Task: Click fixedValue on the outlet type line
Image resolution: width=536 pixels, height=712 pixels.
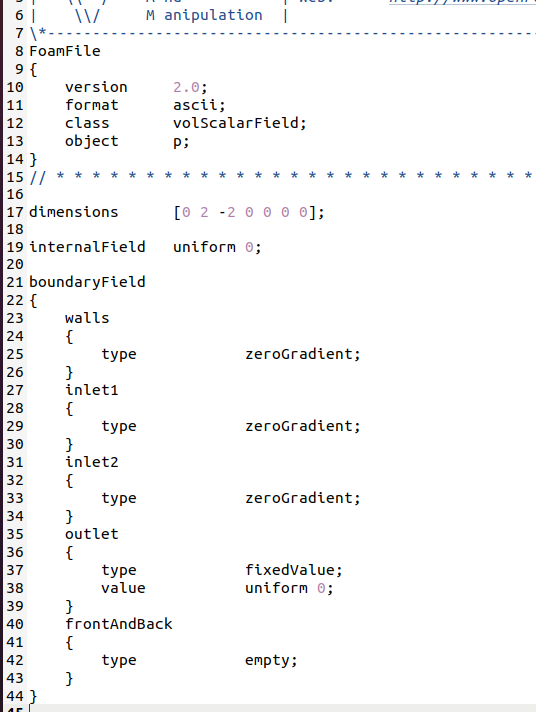Action: [289, 570]
